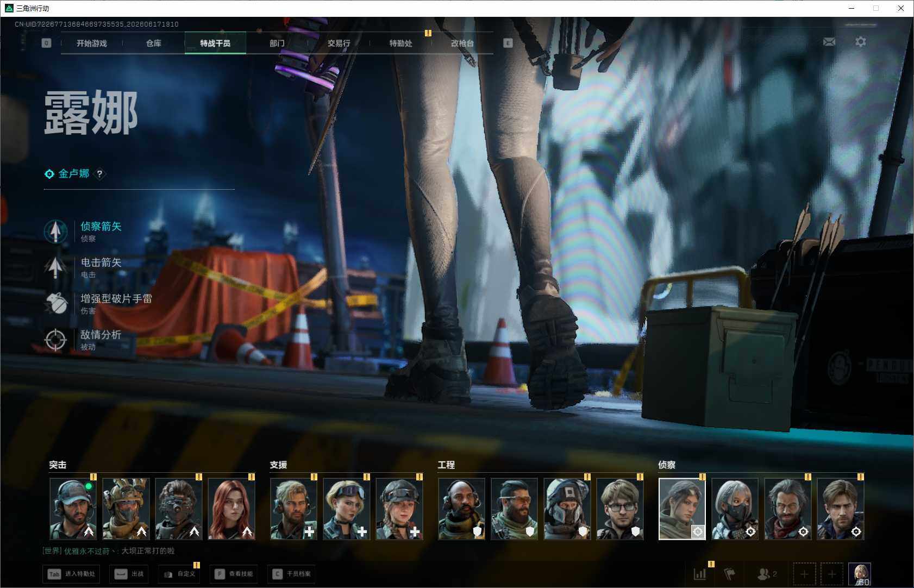Click the 电击箭矢 skill name text
Screen dimensions: 914x588
(x=101, y=262)
